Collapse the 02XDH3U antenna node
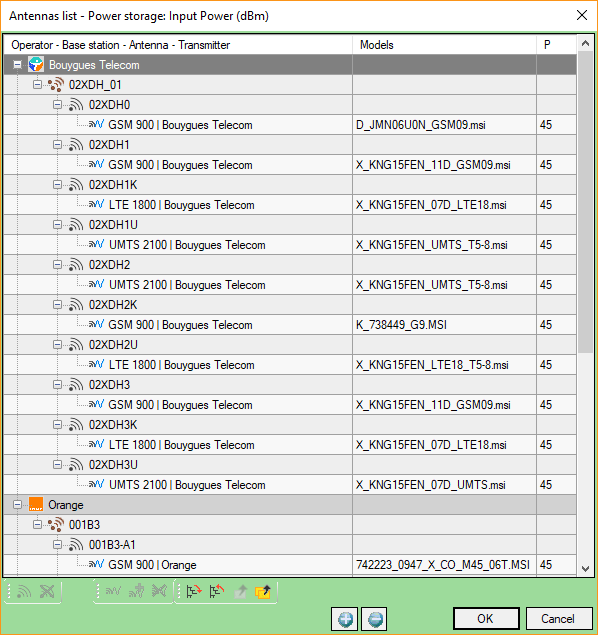This screenshot has height=635, width=598. pos(57,465)
